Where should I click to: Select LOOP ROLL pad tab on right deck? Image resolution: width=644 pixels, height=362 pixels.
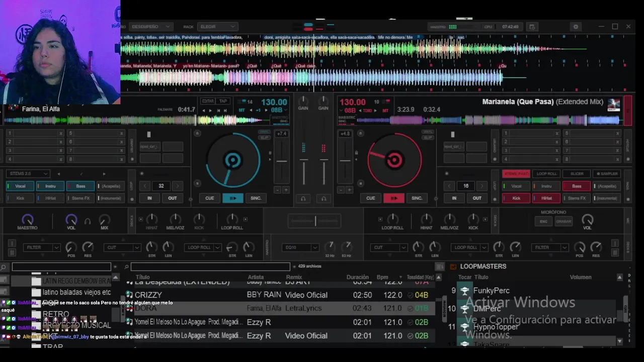(546, 173)
